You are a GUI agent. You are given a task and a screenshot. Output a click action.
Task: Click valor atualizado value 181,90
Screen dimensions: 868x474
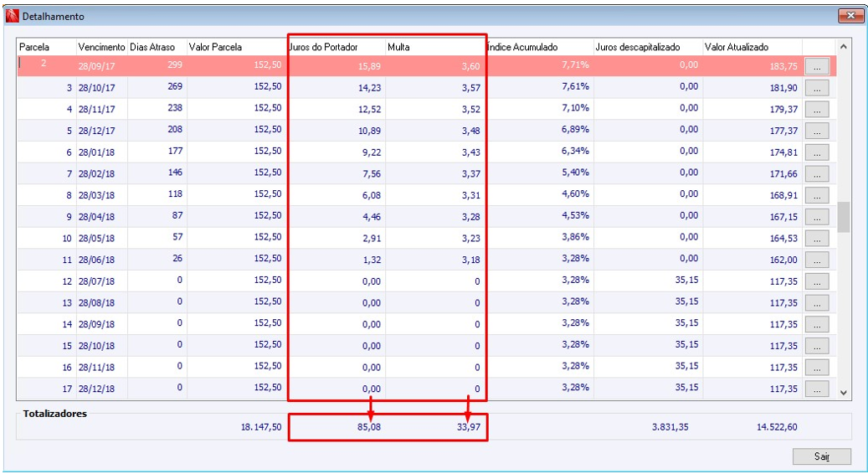(783, 88)
